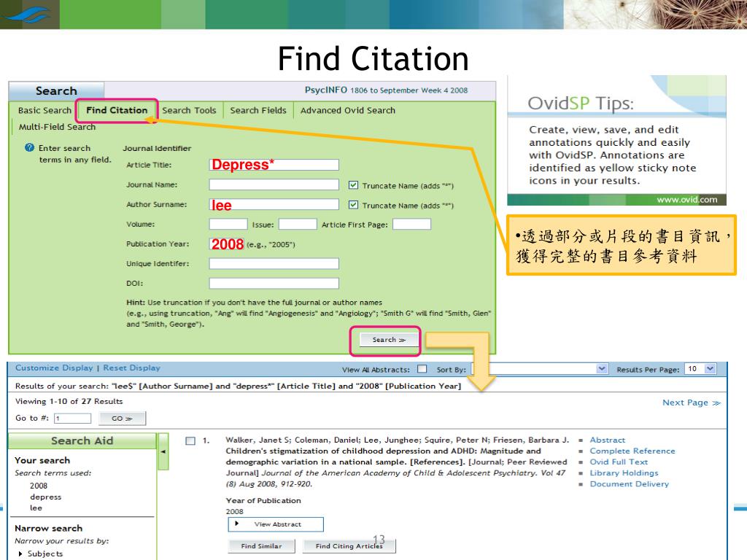Click the PsycINFO database name text
The image size is (747, 560).
click(x=326, y=90)
